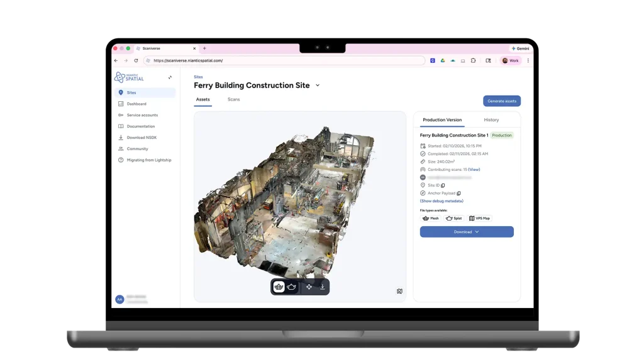
Task: Copy the Site ID
Action: pyautogui.click(x=443, y=185)
